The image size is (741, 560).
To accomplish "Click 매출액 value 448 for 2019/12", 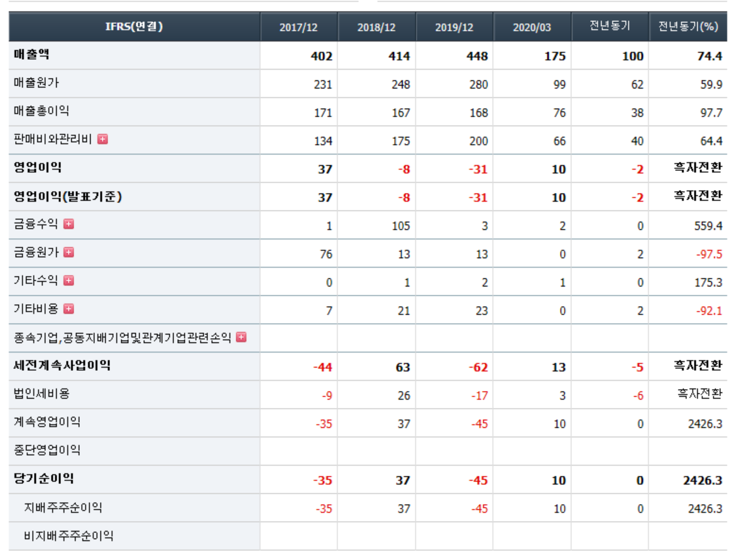I will (x=477, y=56).
